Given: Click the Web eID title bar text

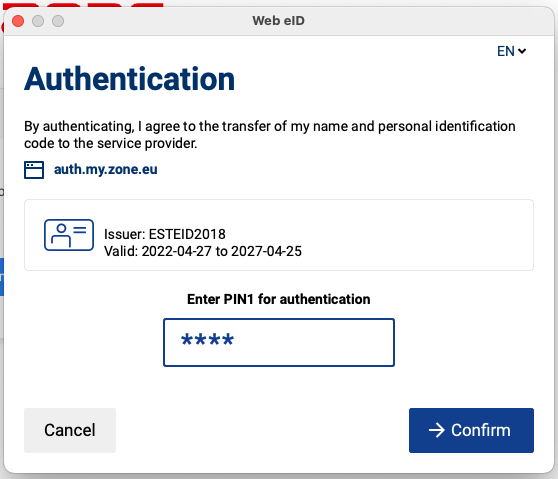Looking at the screenshot, I should click(x=279, y=21).
